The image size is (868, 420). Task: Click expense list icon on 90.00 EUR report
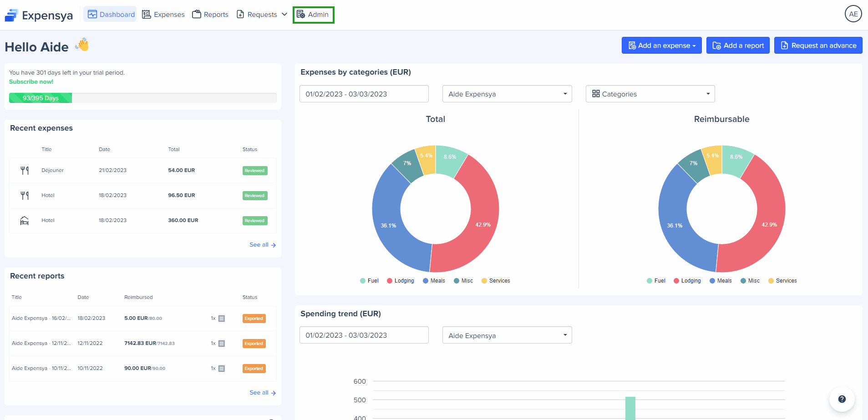click(222, 369)
